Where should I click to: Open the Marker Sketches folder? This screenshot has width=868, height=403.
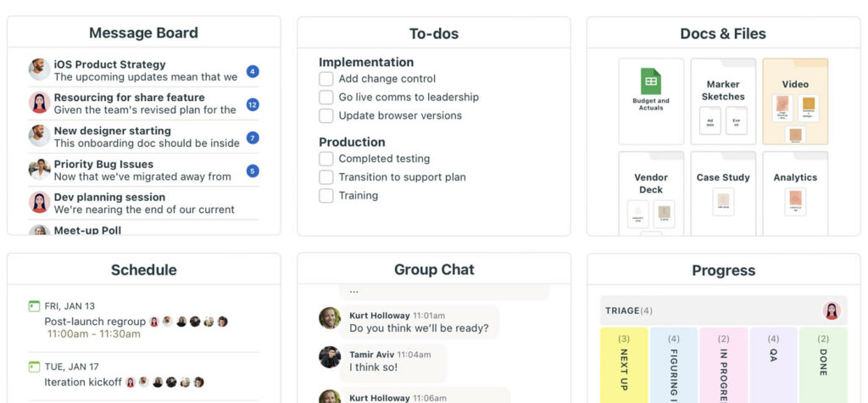[x=723, y=101]
